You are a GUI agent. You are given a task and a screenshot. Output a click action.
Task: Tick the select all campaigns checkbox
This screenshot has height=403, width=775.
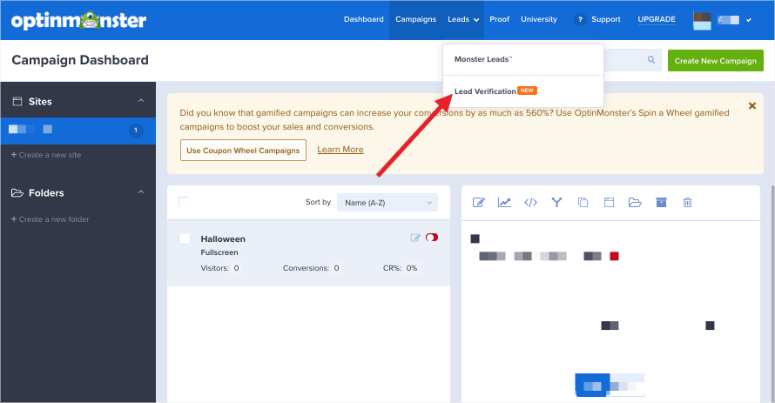(184, 202)
